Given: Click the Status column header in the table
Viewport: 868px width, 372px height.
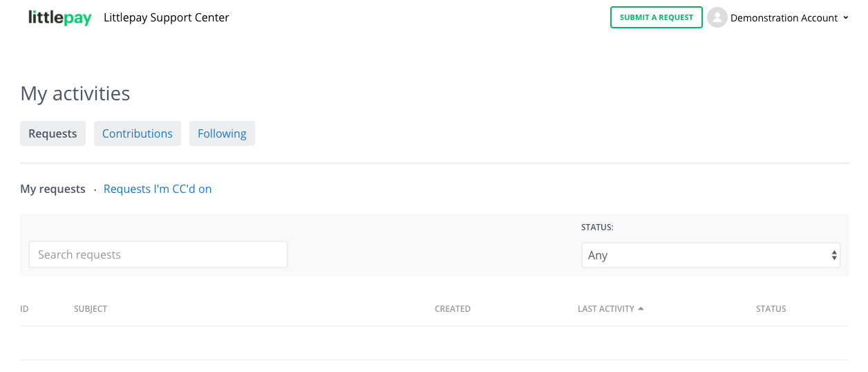Looking at the screenshot, I should point(771,309).
